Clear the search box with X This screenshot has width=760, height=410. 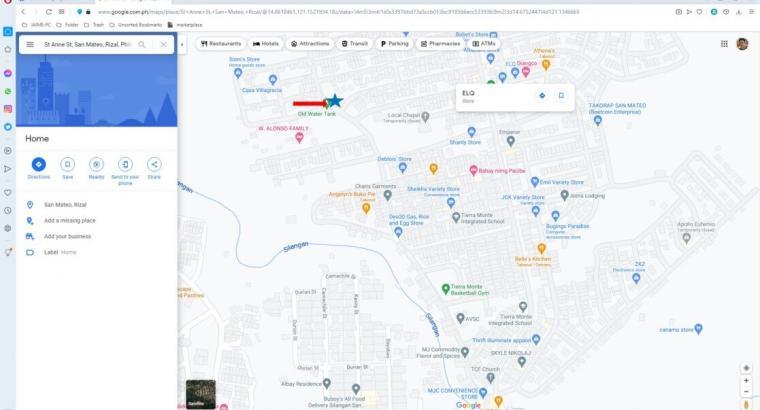[163, 45]
